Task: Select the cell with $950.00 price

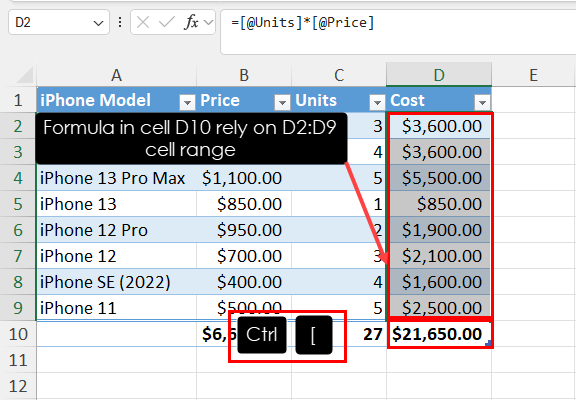Action: click(244, 230)
